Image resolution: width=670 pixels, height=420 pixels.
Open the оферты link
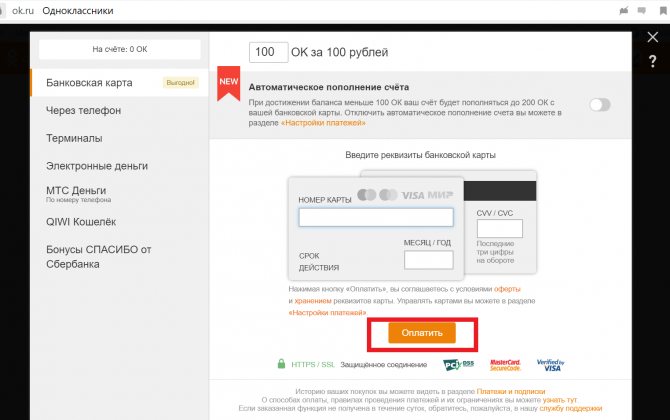tap(507, 289)
